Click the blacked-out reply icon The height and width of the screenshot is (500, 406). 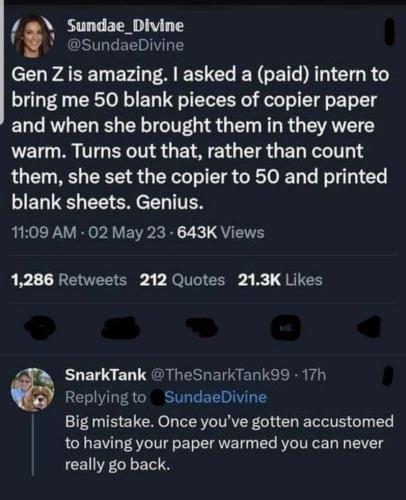(x=41, y=324)
